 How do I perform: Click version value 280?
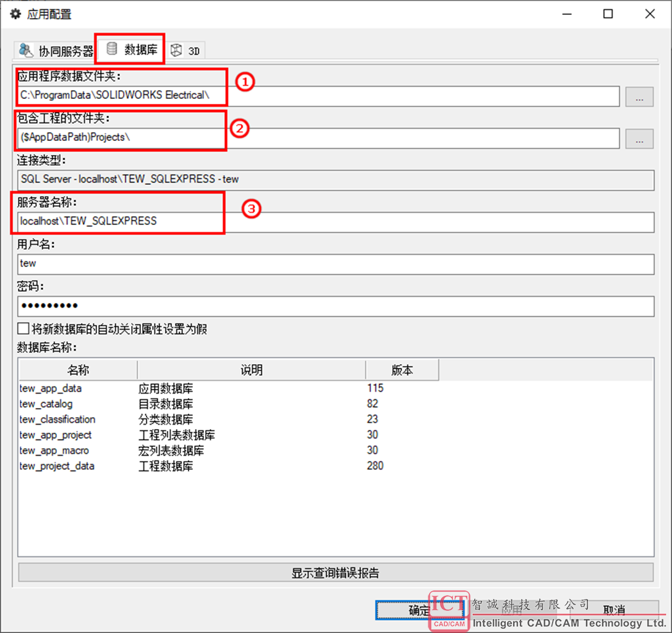point(375,466)
